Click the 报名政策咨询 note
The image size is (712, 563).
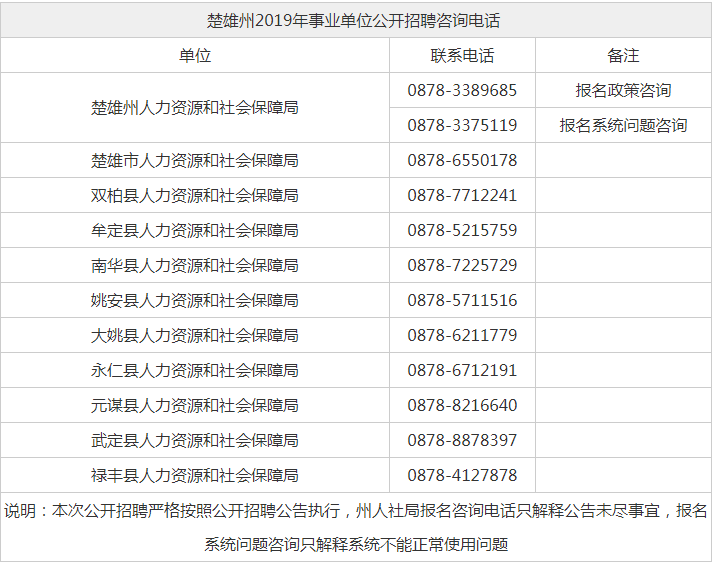click(623, 90)
